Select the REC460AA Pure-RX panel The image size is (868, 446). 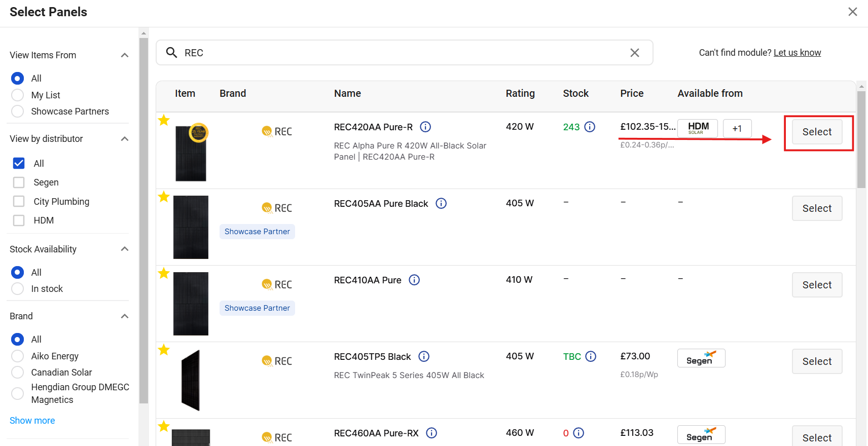817,436
